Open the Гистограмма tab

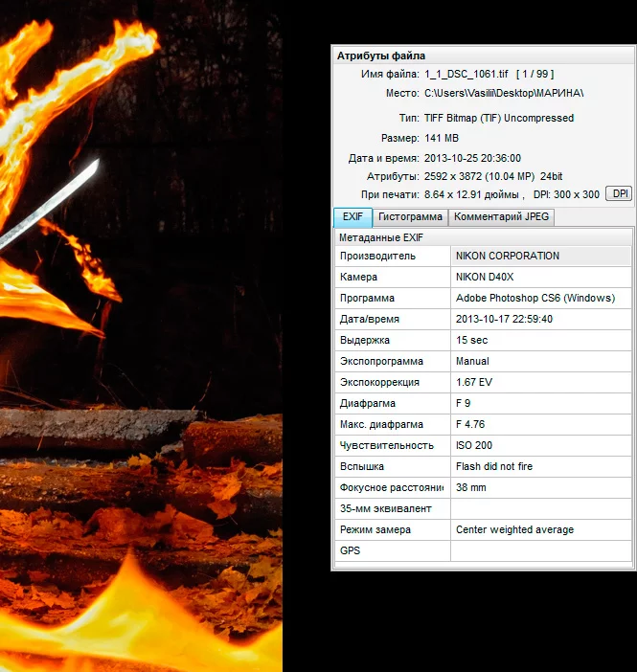(x=409, y=217)
